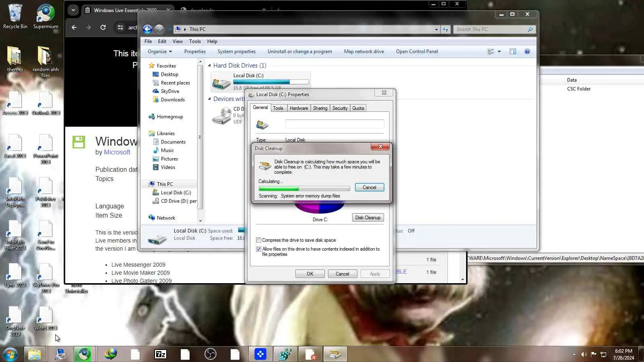Open the Registry Editor taskbar icon

(x=285, y=354)
